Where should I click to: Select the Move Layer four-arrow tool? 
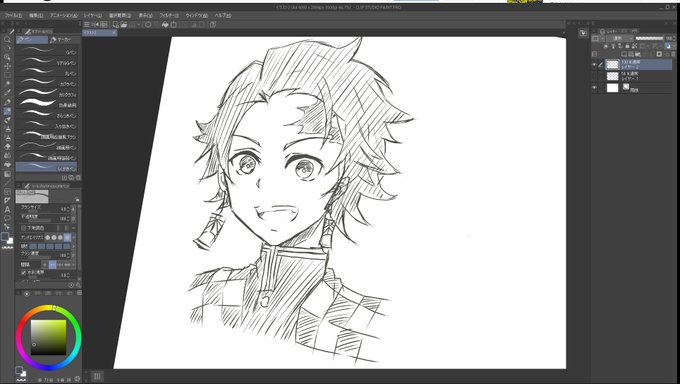(7, 66)
